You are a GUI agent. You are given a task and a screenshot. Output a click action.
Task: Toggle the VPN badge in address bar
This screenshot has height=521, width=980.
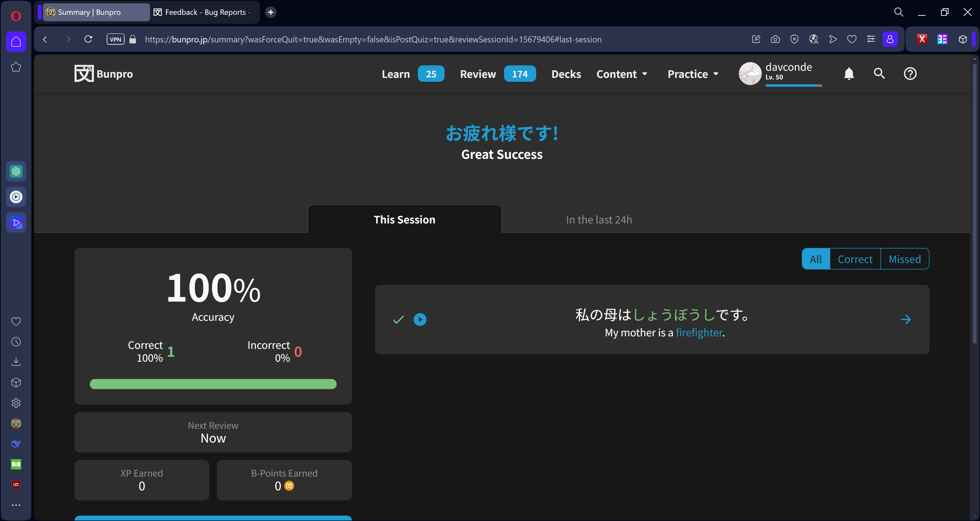pyautogui.click(x=116, y=39)
